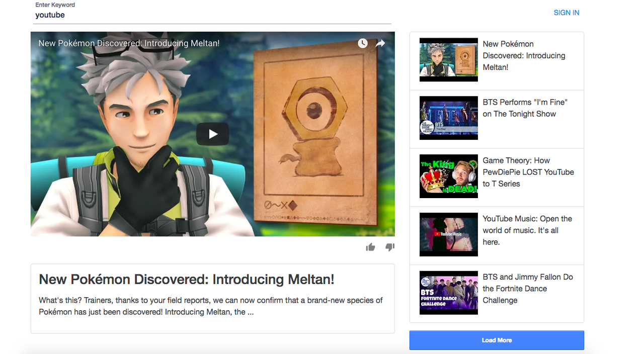Click the share arrow icon on video
Screen dimensions: 644x354
pyautogui.click(x=380, y=43)
